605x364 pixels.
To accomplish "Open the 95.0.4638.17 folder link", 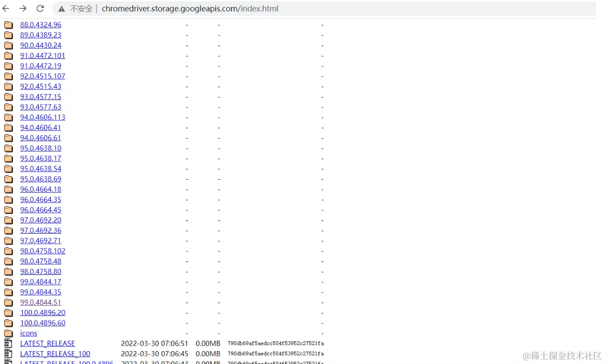I will (x=41, y=158).
